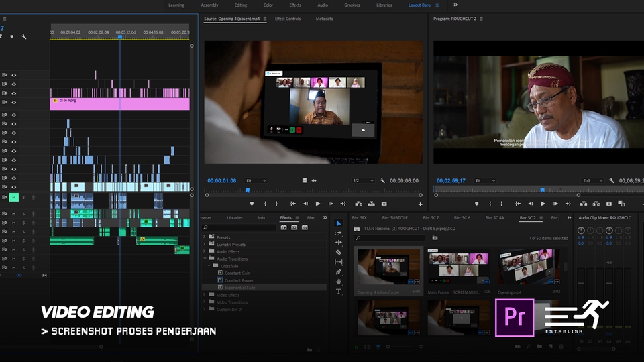
Task: Filter effects by 32-bit Color badge
Action: pos(294,227)
